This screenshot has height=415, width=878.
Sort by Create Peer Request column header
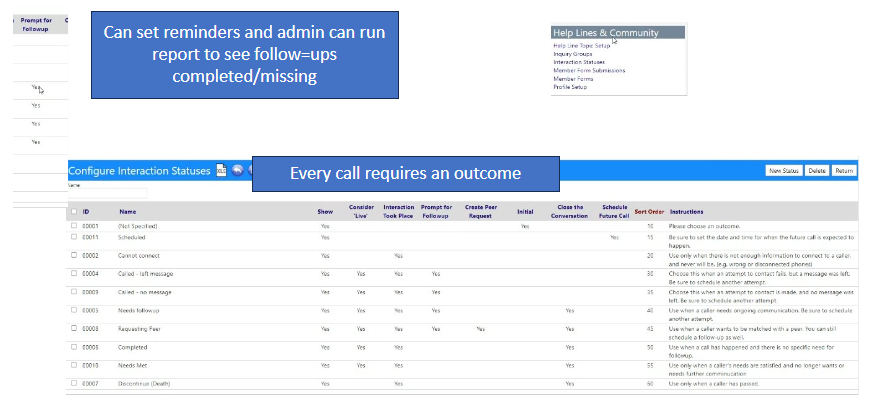click(x=481, y=211)
